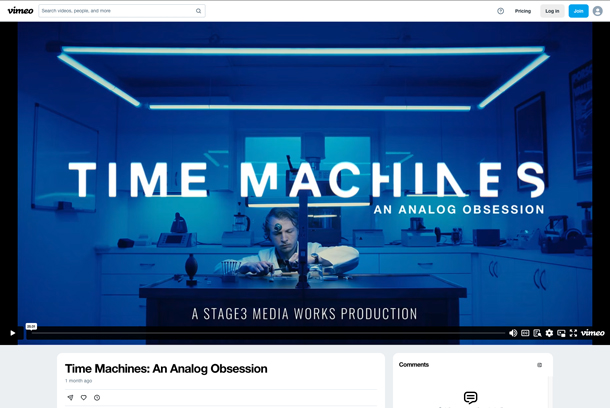This screenshot has width=610, height=408.
Task: Enable picture-in-picture mode
Action: [x=561, y=333]
